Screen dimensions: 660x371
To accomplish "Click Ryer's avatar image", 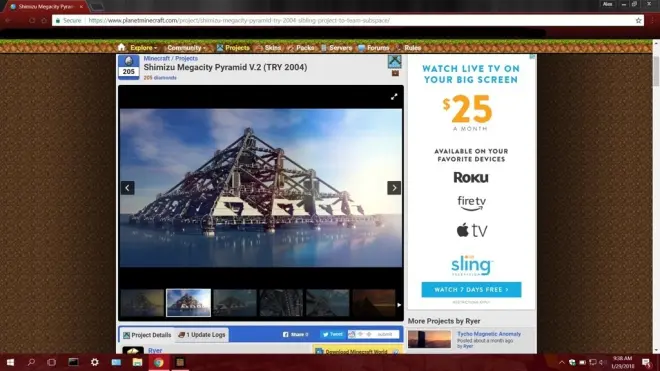I will click(133, 350).
